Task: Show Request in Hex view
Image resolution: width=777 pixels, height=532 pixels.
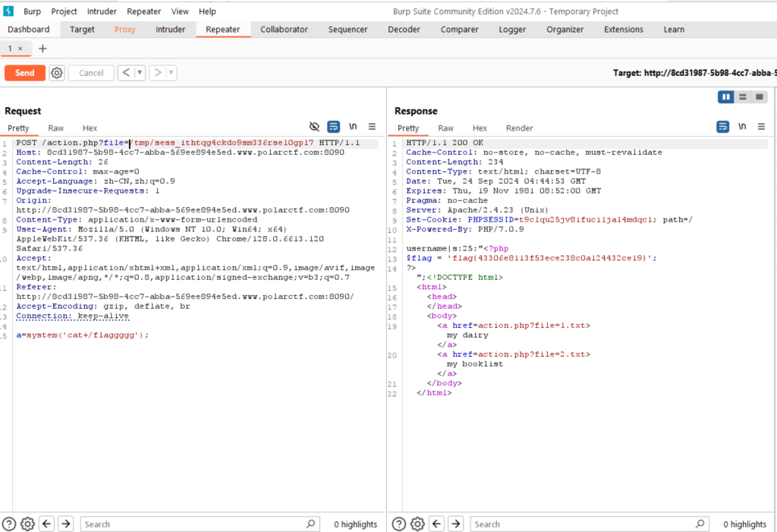Action: click(90, 128)
